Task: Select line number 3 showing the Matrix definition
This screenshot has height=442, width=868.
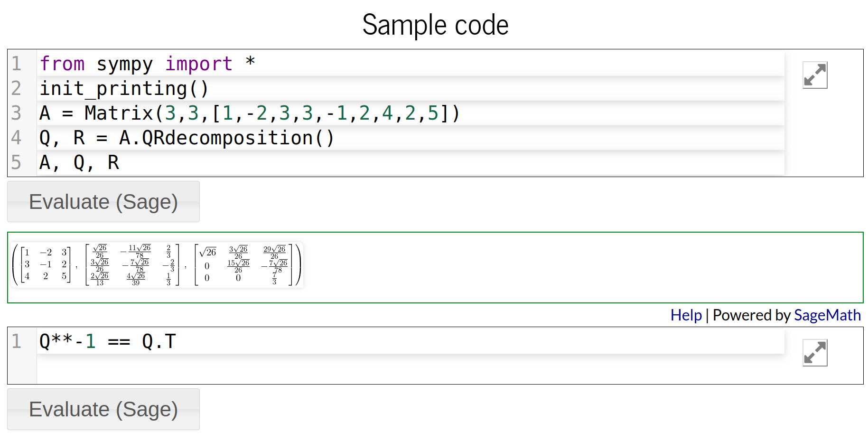Action: pyautogui.click(x=17, y=113)
